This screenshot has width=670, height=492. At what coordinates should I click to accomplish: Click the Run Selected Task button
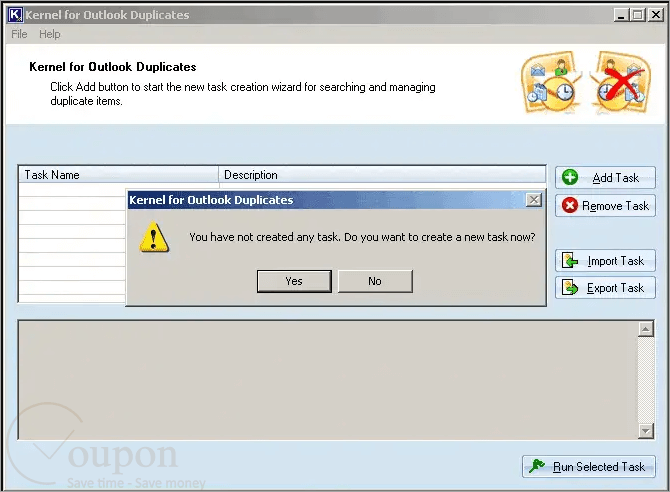coord(588,466)
